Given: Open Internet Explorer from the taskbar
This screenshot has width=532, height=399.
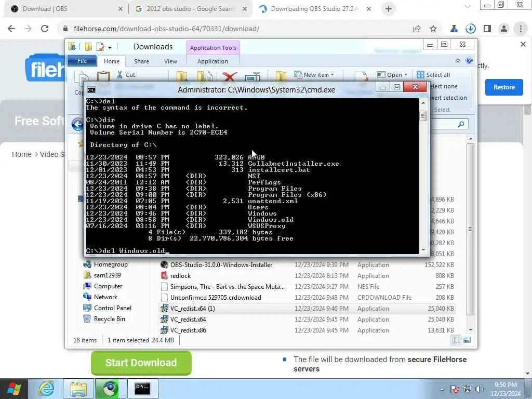Looking at the screenshot, I should 46,389.
